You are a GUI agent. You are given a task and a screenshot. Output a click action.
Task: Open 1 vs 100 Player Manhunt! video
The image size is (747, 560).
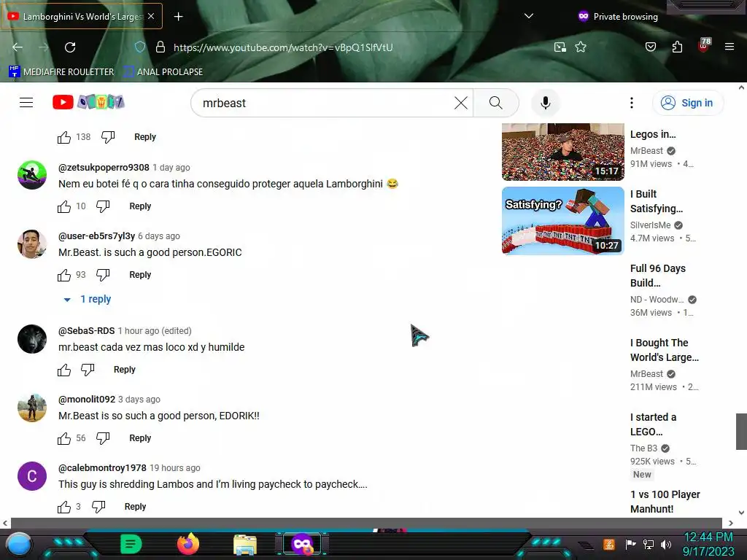pos(665,502)
